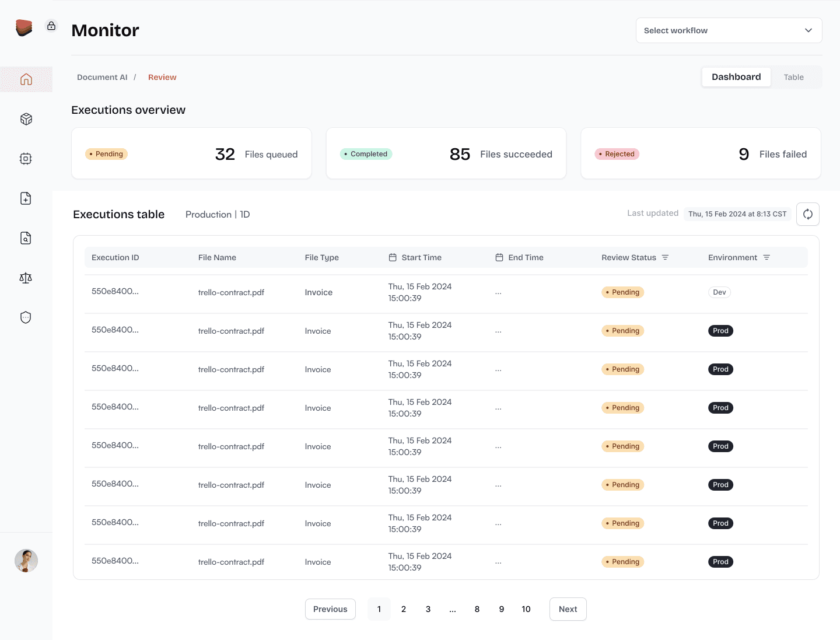Click the Previous pagination button
840x640 pixels.
[330, 609]
